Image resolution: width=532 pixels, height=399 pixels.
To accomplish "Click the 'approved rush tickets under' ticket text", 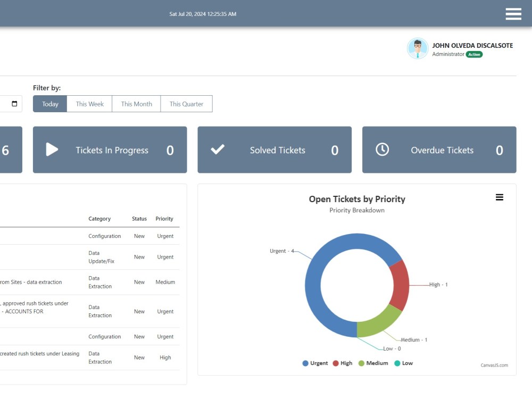I will pyautogui.click(x=34, y=303).
